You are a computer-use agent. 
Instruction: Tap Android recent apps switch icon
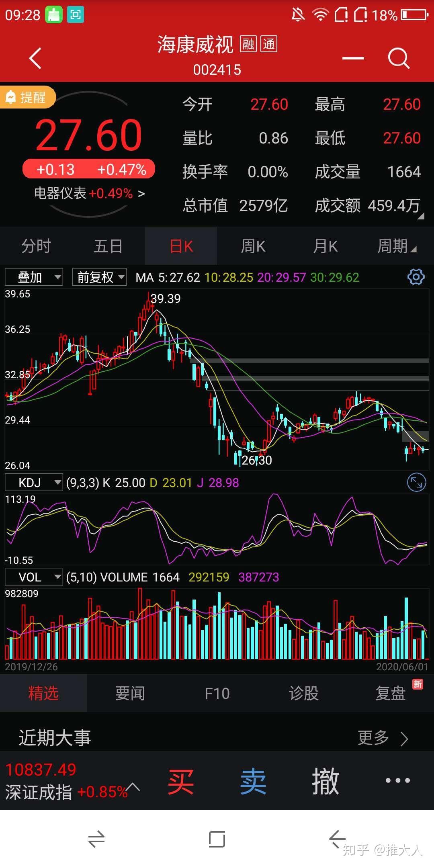pos(96,839)
